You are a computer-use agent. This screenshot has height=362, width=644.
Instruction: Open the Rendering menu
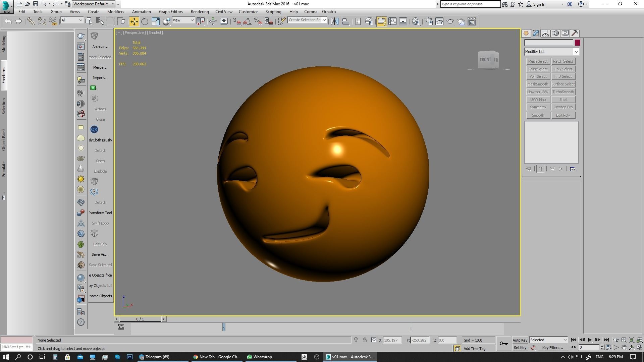[200, 12]
